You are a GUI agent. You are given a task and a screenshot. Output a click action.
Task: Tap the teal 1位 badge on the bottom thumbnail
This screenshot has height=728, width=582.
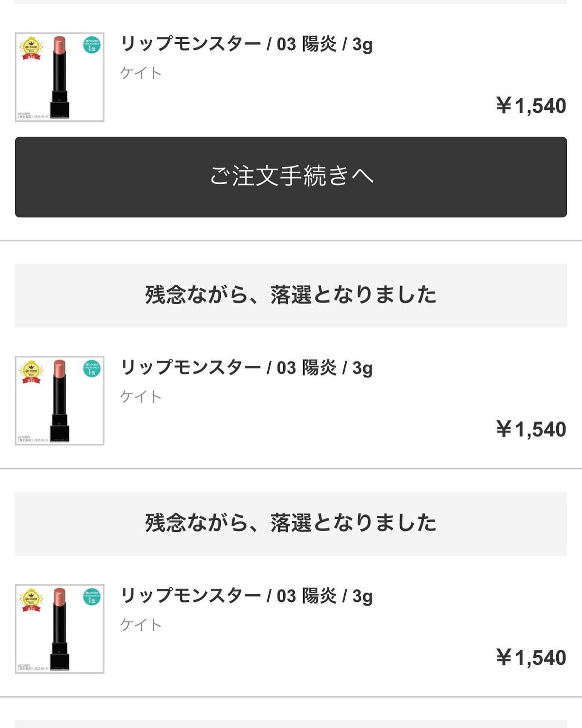(x=92, y=597)
